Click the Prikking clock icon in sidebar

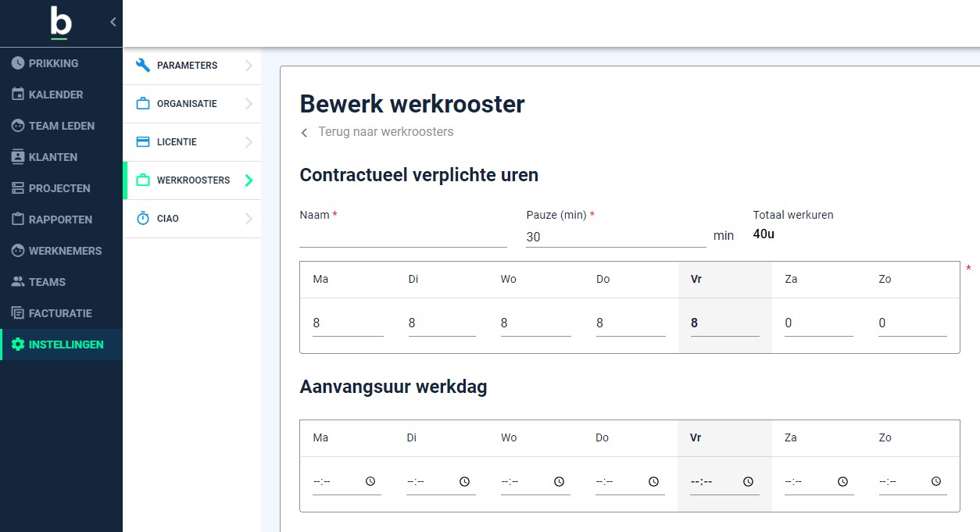pyautogui.click(x=18, y=63)
